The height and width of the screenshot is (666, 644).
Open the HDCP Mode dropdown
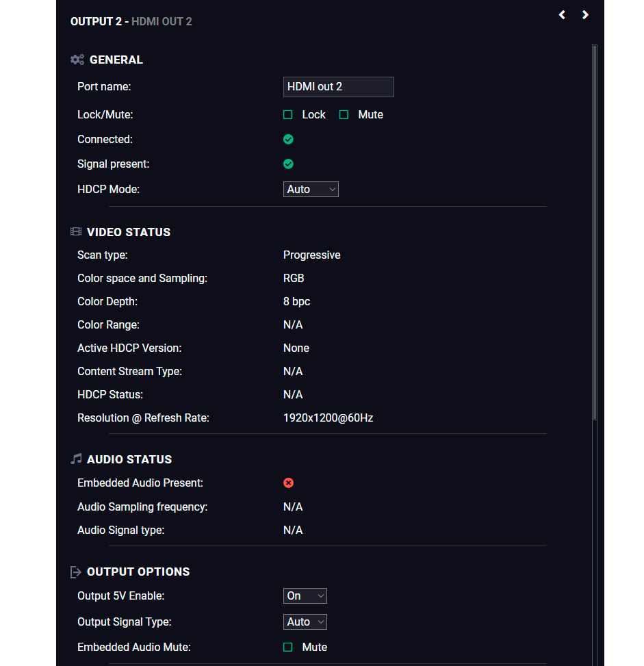(311, 190)
